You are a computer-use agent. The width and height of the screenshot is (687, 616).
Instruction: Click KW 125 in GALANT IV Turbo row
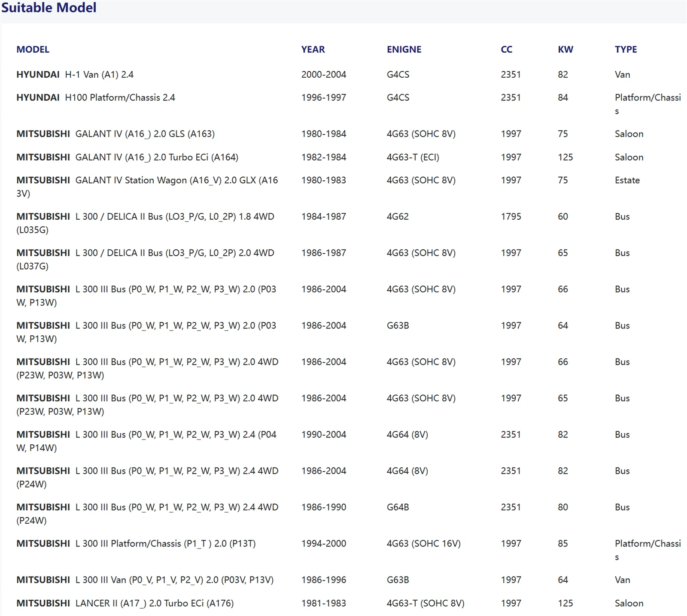pos(565,157)
